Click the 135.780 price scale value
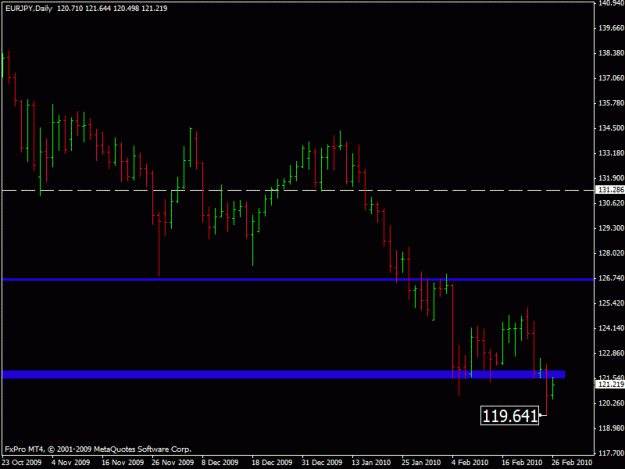625x469 pixels. (611, 103)
